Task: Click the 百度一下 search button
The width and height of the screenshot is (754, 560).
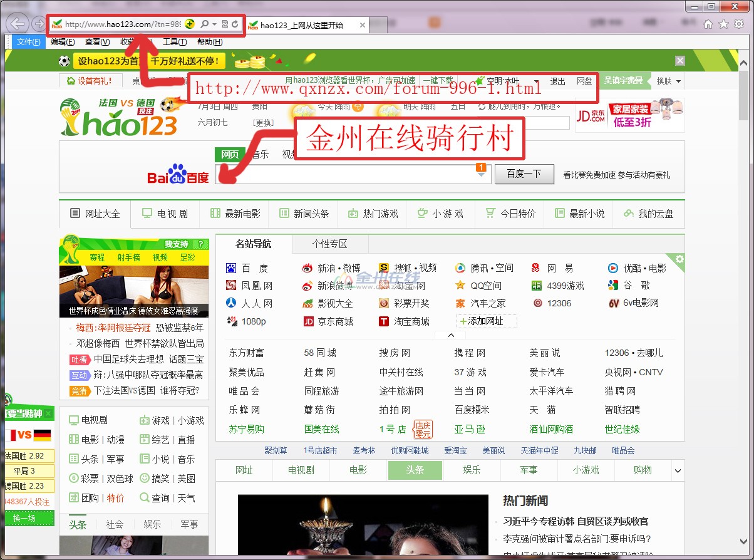Action: coord(524,174)
